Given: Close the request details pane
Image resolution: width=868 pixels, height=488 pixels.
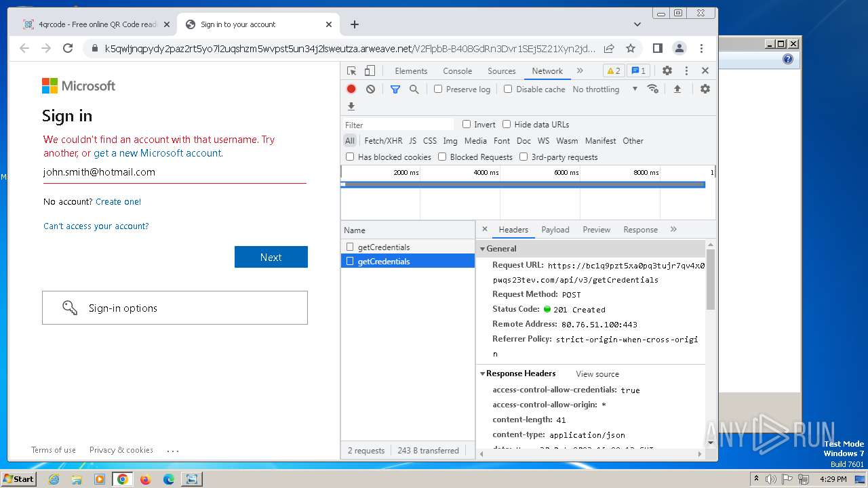Looking at the screenshot, I should 484,229.
